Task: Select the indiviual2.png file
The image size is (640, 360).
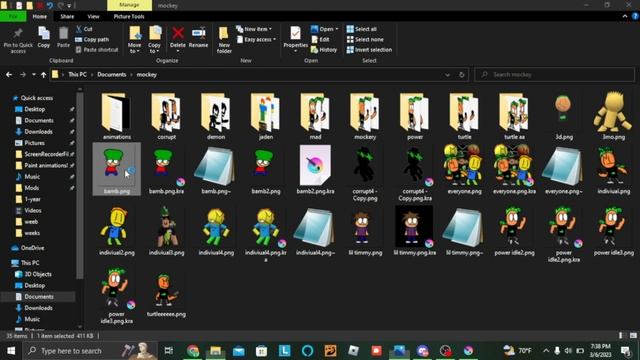Action: (117, 232)
